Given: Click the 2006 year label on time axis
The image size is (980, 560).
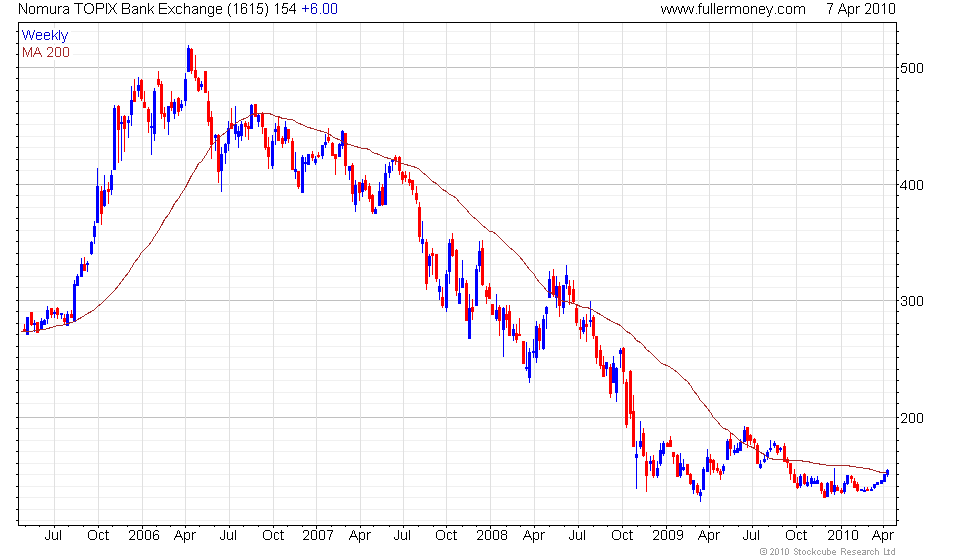Looking at the screenshot, I should (x=144, y=536).
